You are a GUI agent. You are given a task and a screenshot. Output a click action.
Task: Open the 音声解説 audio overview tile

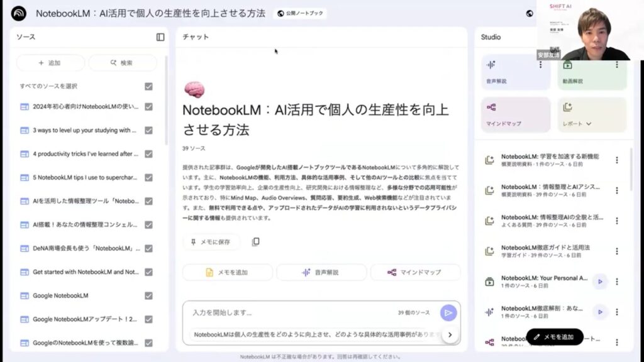516,72
